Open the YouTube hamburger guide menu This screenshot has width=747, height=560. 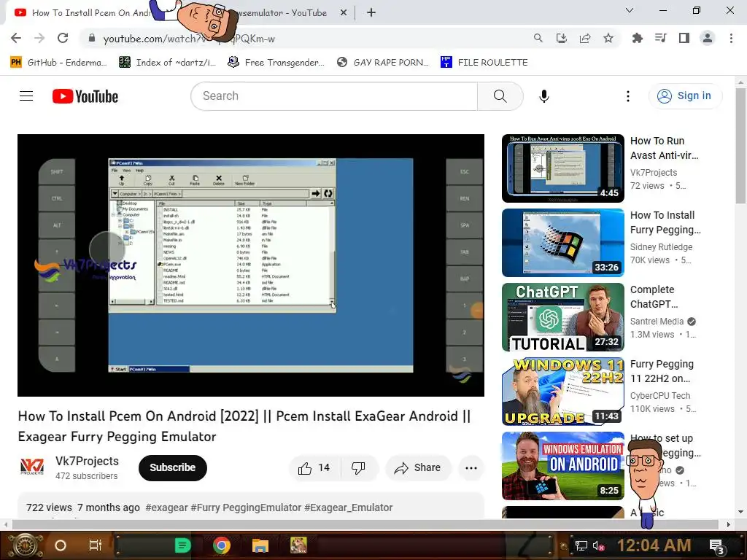[26, 96]
